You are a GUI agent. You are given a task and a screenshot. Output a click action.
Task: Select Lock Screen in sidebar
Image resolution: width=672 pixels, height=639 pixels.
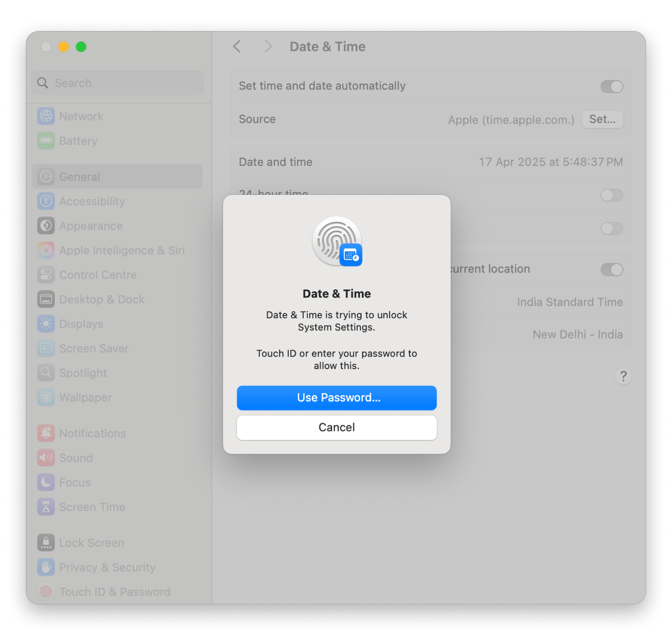coord(91,543)
